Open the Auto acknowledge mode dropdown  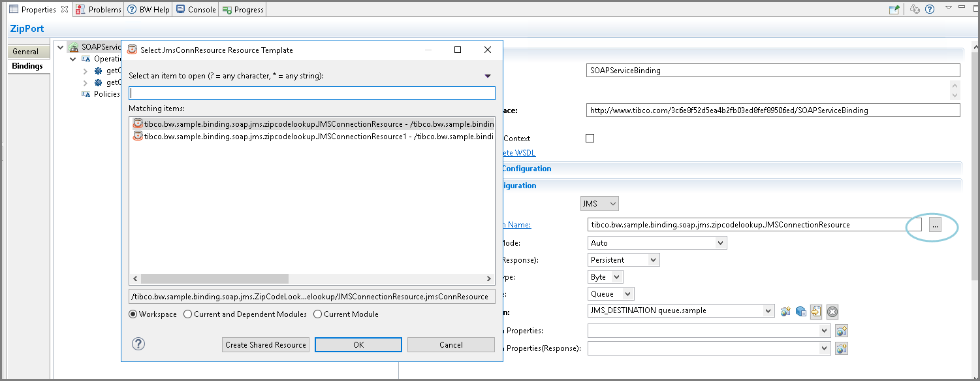[657, 242]
